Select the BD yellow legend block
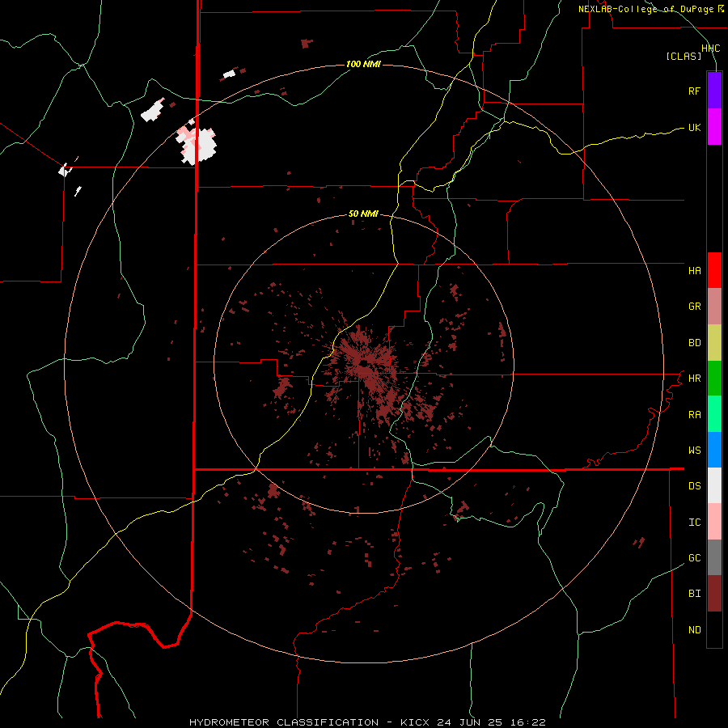 click(x=714, y=342)
